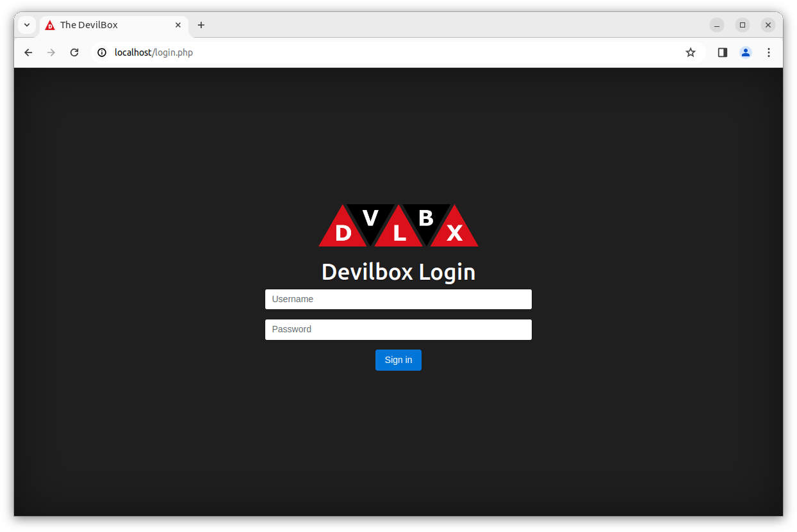Viewport: 797px width, 532px height.
Task: Focus the Username input field
Action: pyautogui.click(x=398, y=299)
